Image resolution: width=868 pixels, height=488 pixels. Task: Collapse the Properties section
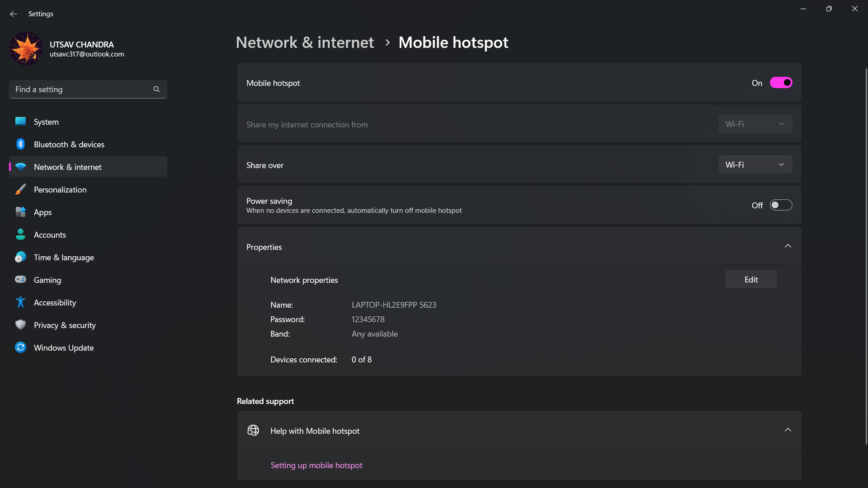(788, 246)
